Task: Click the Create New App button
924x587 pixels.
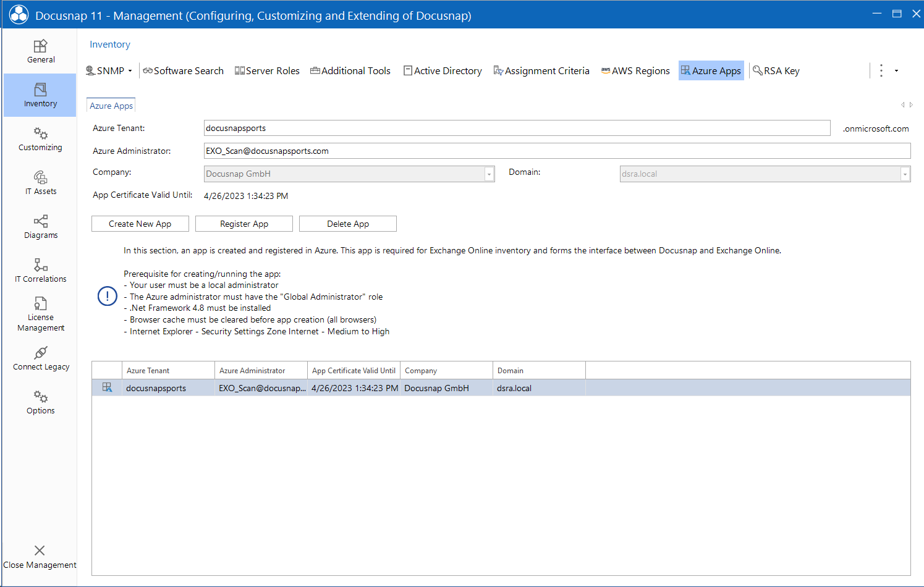Action: [140, 223]
